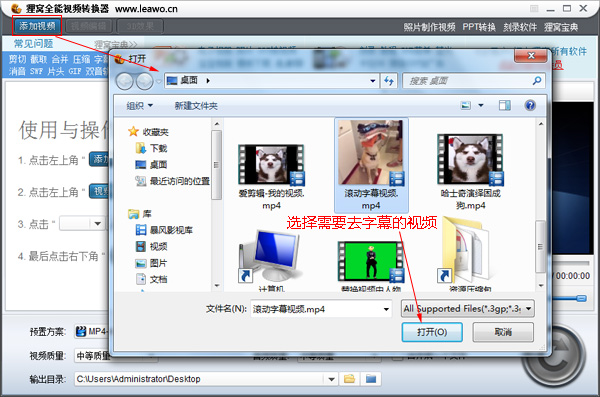Expand the 桌面 breadcrumb arrow
Screen dimensions: 600x397
click(x=208, y=81)
